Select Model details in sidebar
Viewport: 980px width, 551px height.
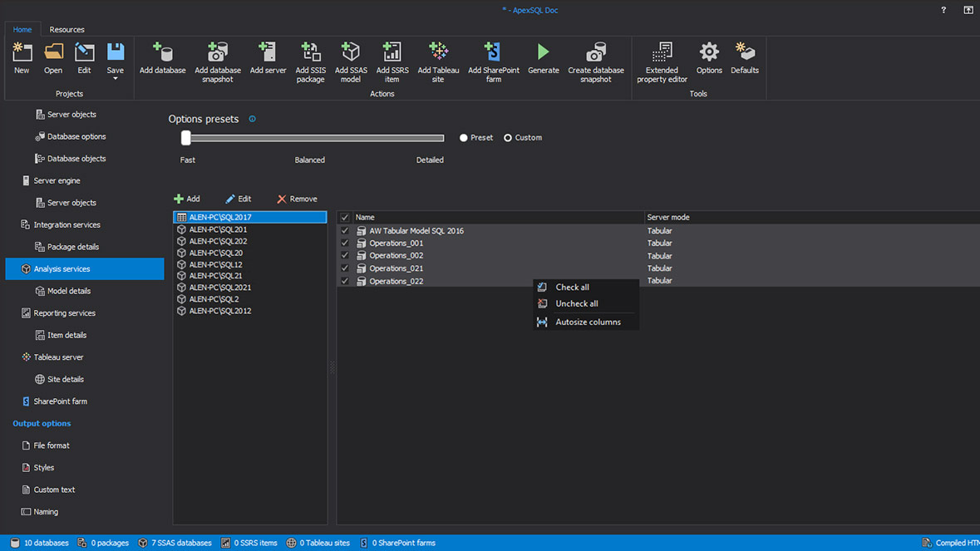pyautogui.click(x=63, y=291)
